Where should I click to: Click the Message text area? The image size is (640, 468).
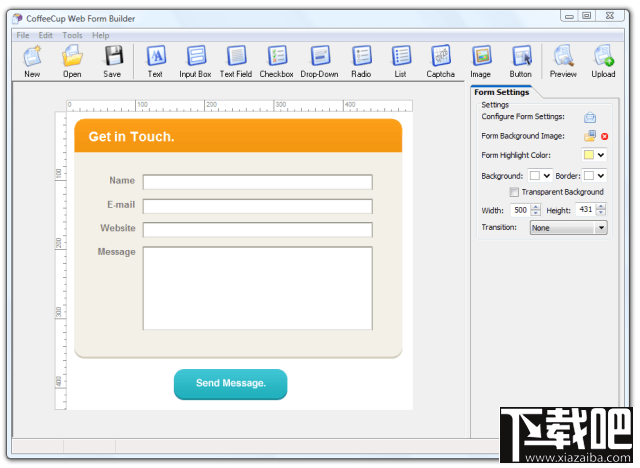point(258,288)
